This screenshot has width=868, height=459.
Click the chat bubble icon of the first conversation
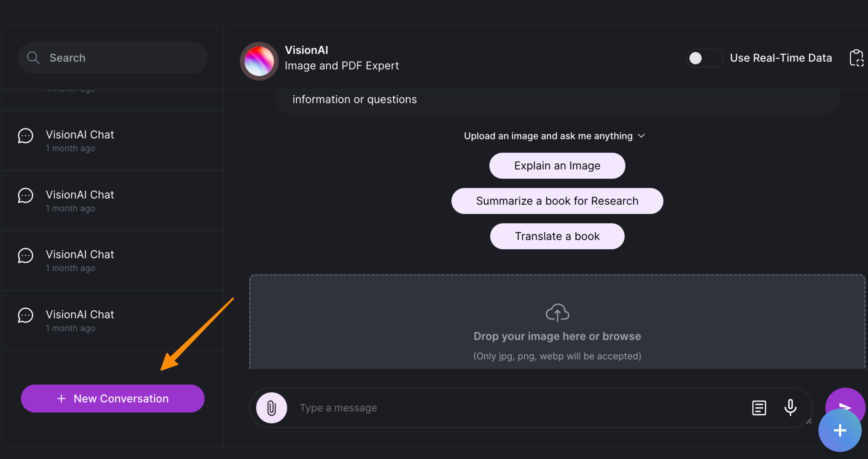(x=25, y=136)
